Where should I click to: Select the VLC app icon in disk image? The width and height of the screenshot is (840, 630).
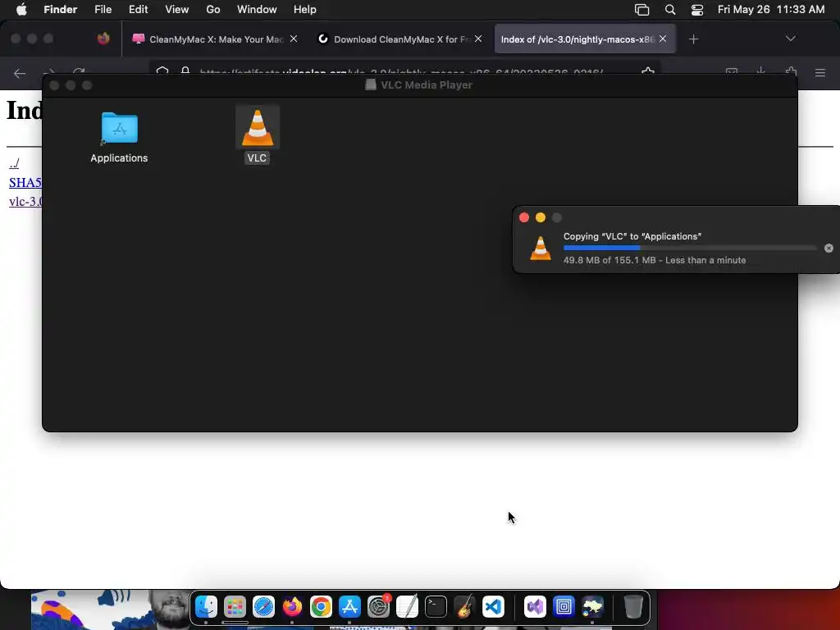257,127
